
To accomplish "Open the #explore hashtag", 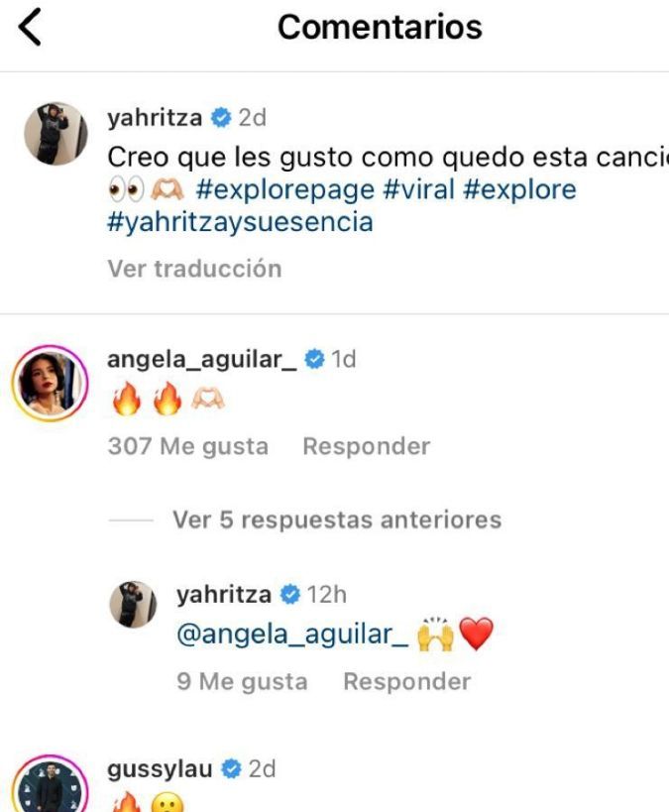I will 519,189.
